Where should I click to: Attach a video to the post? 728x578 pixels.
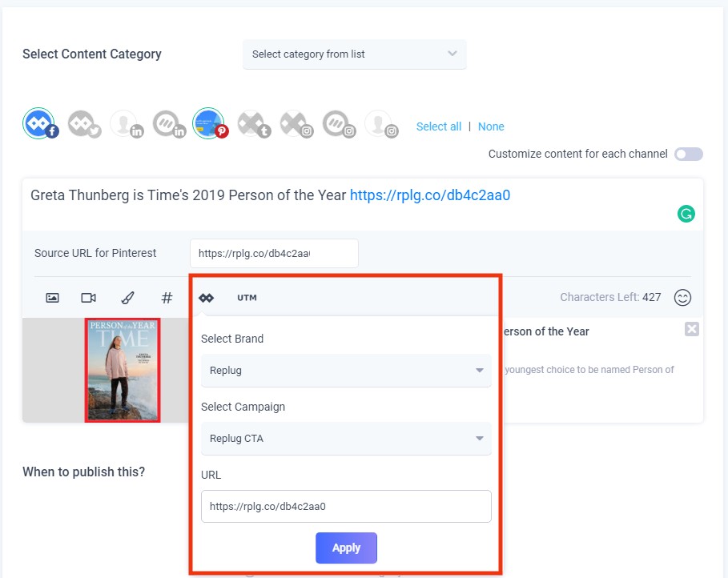[x=88, y=297]
